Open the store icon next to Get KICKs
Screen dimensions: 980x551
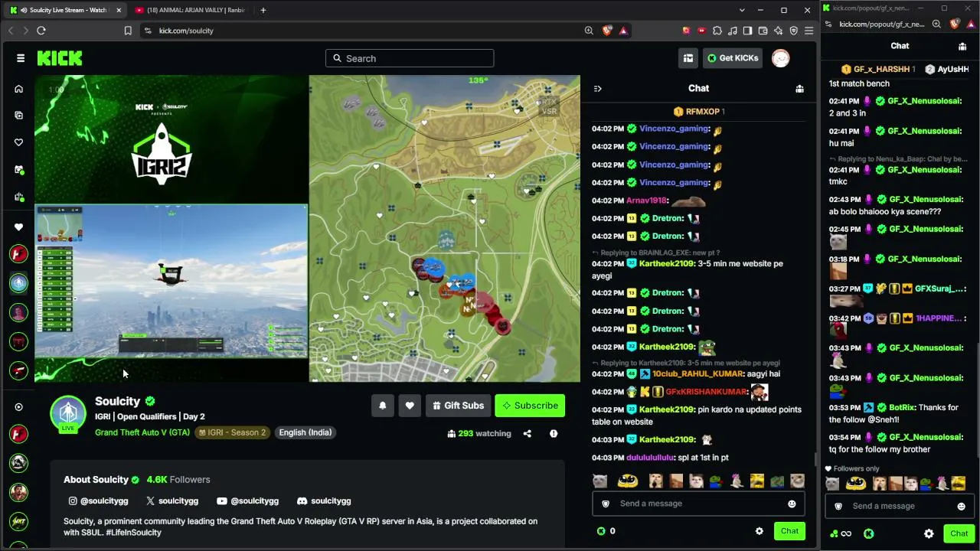pos(688,58)
